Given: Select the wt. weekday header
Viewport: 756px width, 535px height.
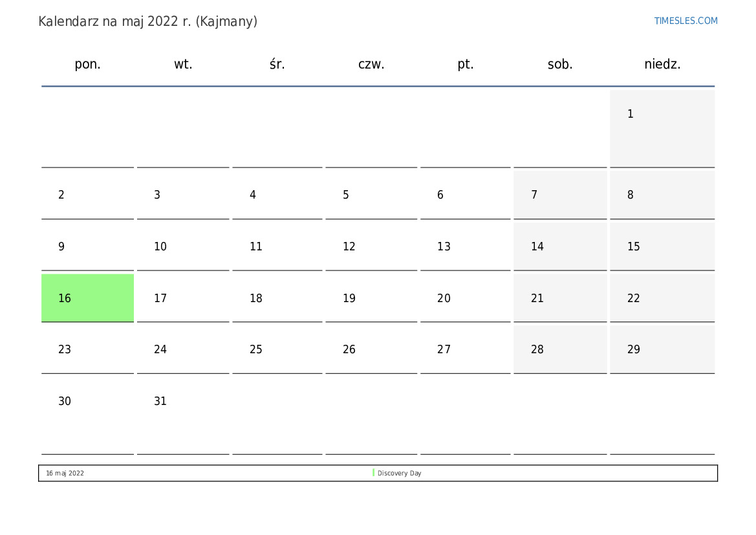Looking at the screenshot, I should click(183, 64).
